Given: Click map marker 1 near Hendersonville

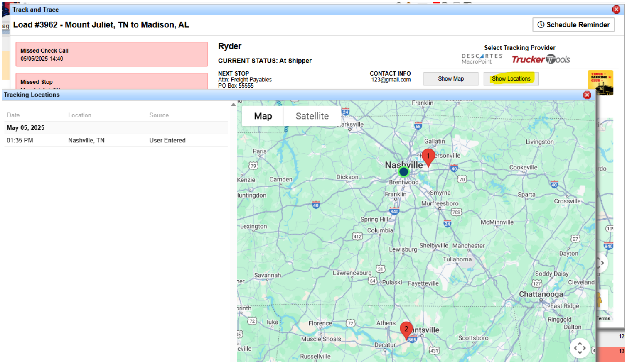Looking at the screenshot, I should [428, 158].
